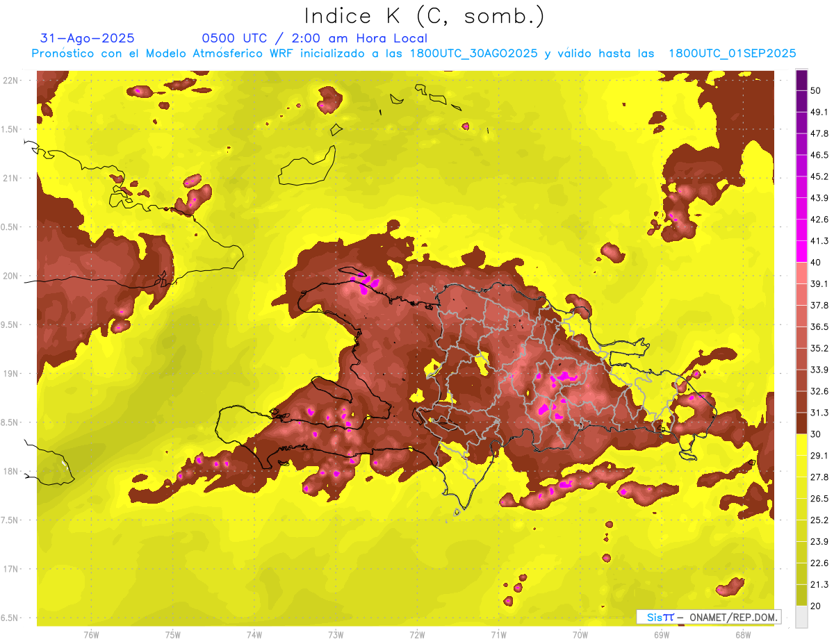This screenshot has height=644, width=834.
Task: Click the "71W" longitude label
Action: tap(498, 635)
